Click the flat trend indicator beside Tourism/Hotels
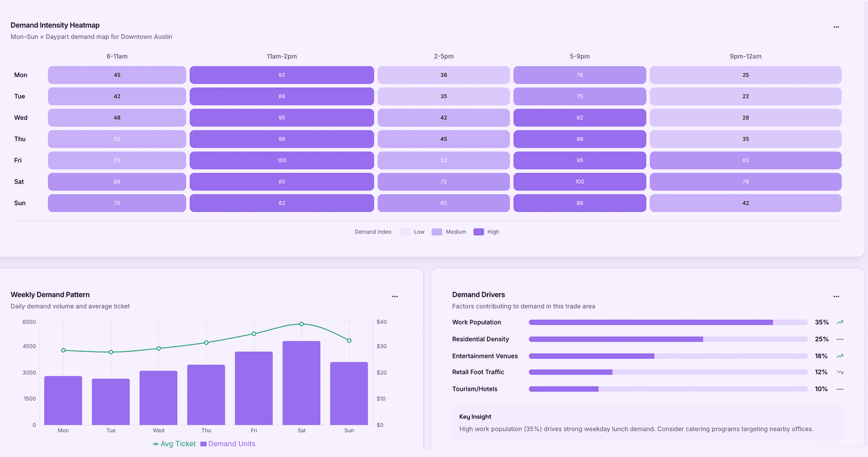 [x=841, y=389]
